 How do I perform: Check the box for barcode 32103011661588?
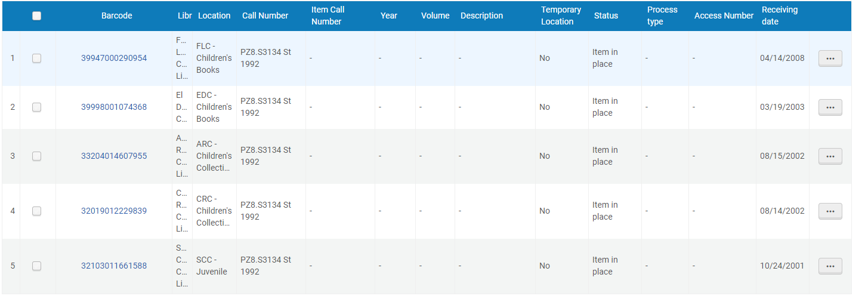[x=36, y=266]
